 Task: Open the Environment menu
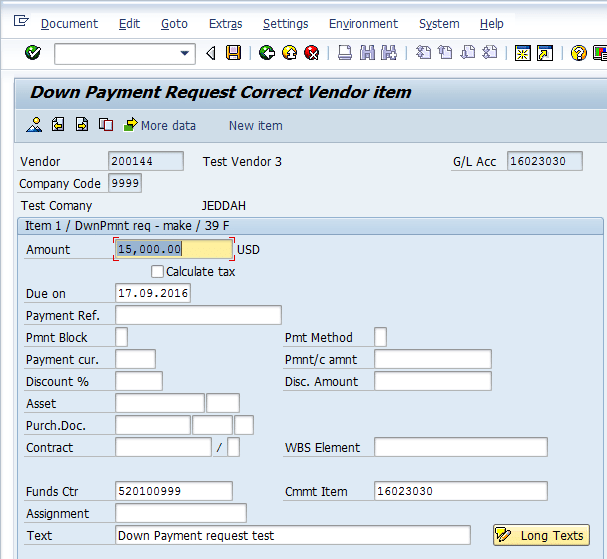[x=363, y=24]
